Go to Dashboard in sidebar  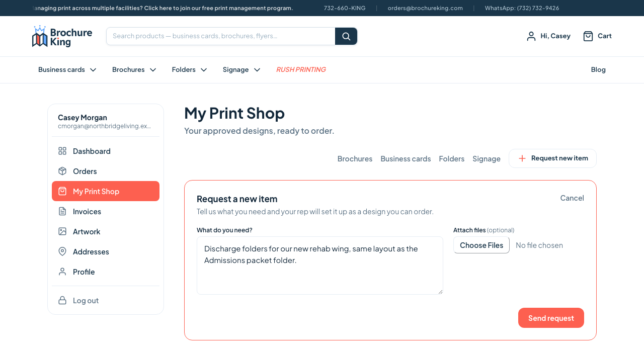point(106,151)
